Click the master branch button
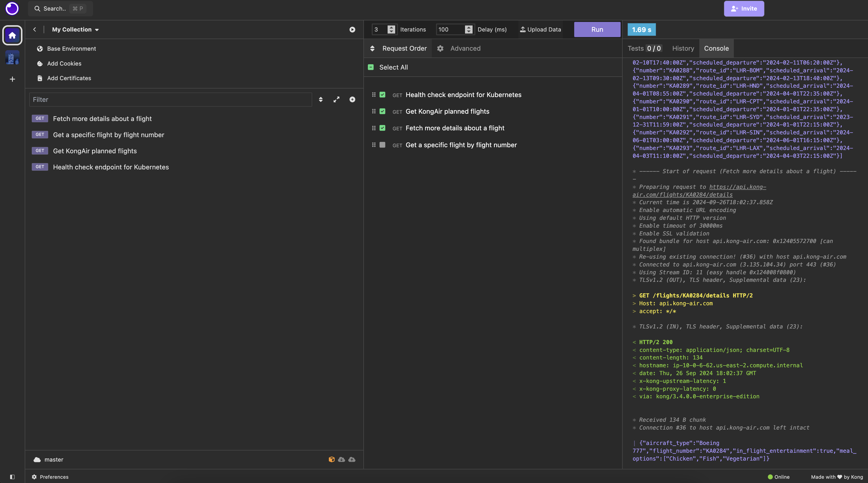868x483 pixels. click(48, 459)
